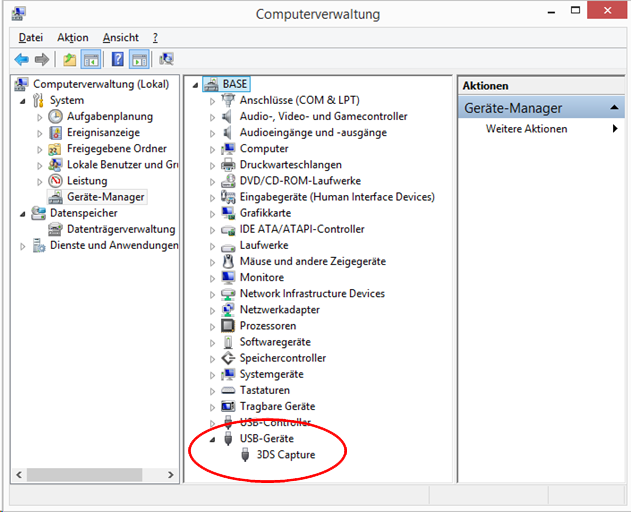The height and width of the screenshot is (512, 631).
Task: Open the Datei menu
Action: [x=31, y=37]
